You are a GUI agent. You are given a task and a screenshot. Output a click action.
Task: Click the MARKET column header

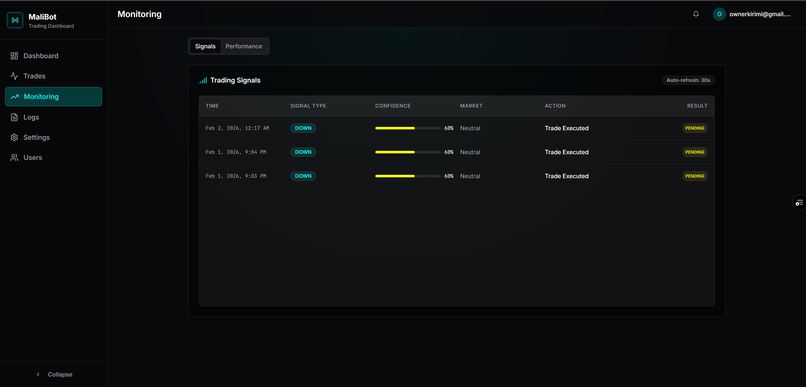[x=471, y=106]
